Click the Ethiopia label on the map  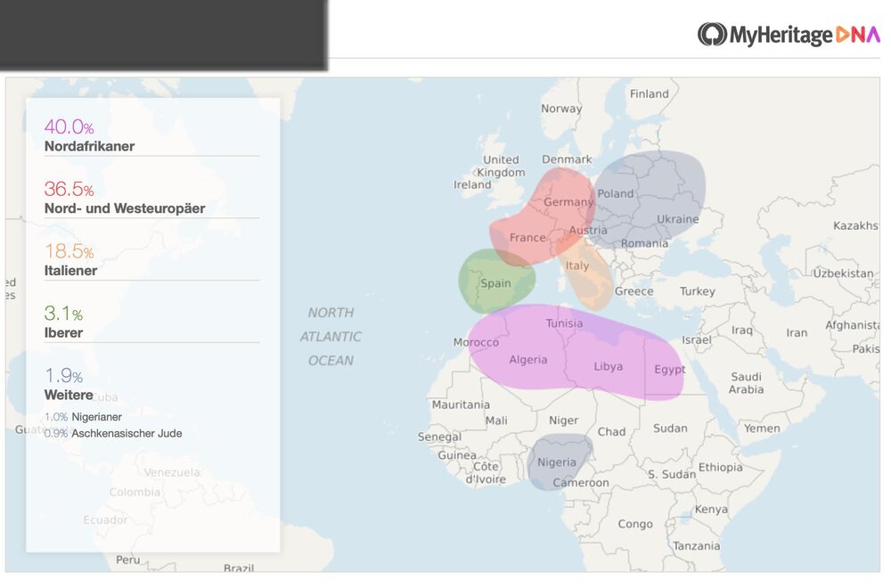pos(720,467)
